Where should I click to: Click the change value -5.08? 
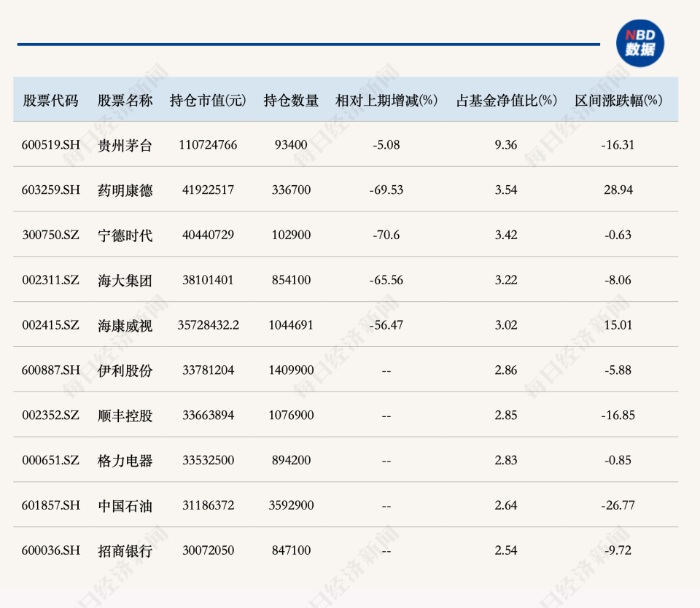[386, 145]
